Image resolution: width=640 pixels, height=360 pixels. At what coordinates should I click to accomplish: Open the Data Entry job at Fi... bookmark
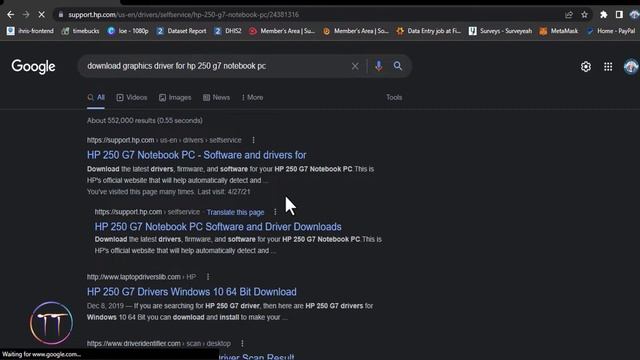(x=429, y=31)
